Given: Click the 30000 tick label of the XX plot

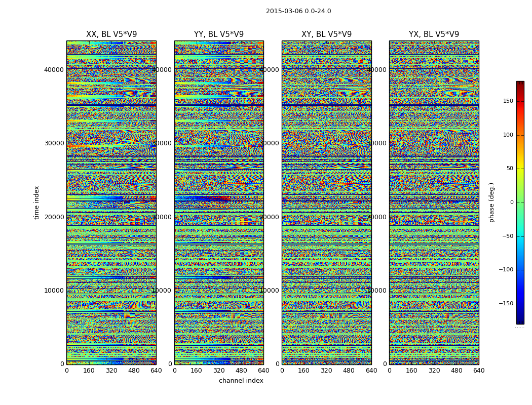Looking at the screenshot, I should click(54, 143).
